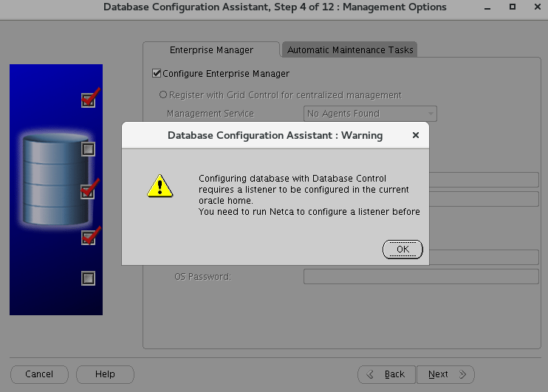Screen dimensions: 548x392
Task: Minimize the Database Configuration Assistant window
Action: [x=487, y=7]
